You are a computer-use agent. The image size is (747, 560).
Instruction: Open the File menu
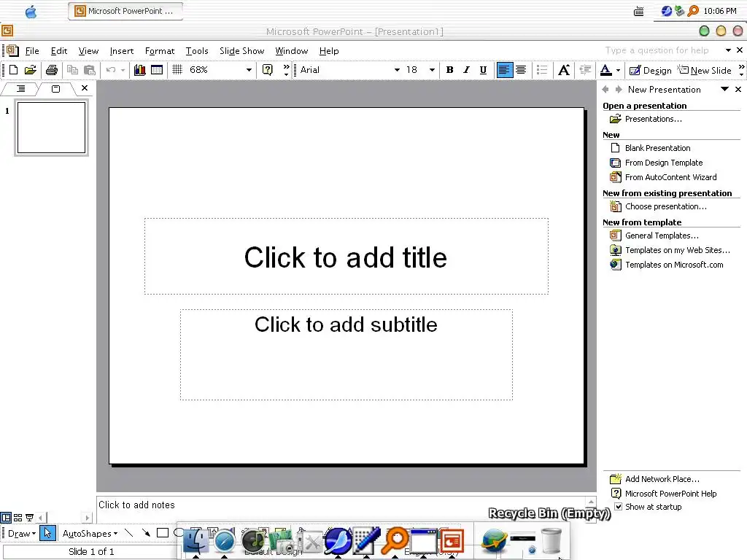click(32, 51)
